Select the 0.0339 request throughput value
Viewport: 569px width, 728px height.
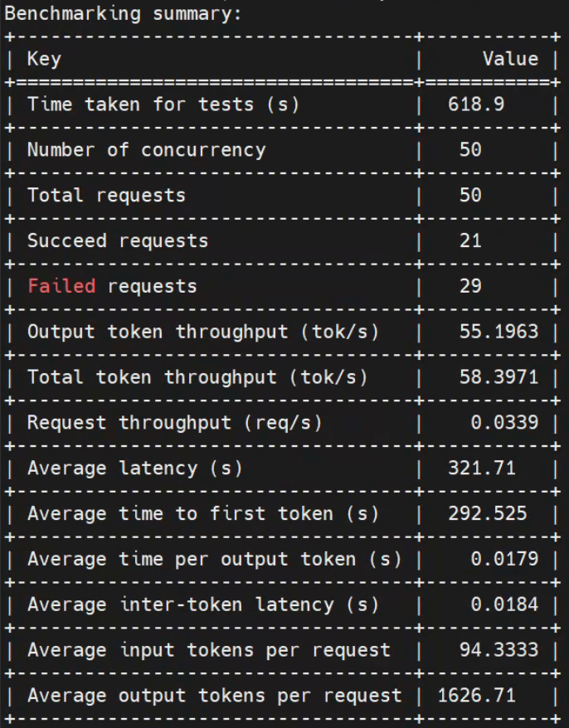(x=504, y=423)
